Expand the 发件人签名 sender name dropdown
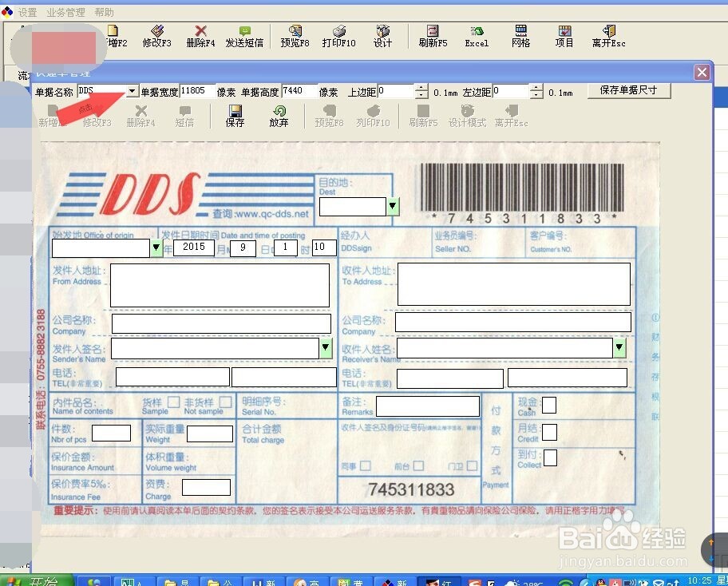728x586 pixels. (326, 348)
